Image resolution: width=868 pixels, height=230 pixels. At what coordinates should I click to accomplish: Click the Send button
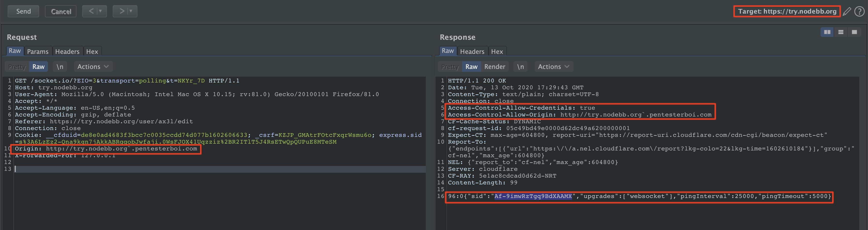click(23, 11)
